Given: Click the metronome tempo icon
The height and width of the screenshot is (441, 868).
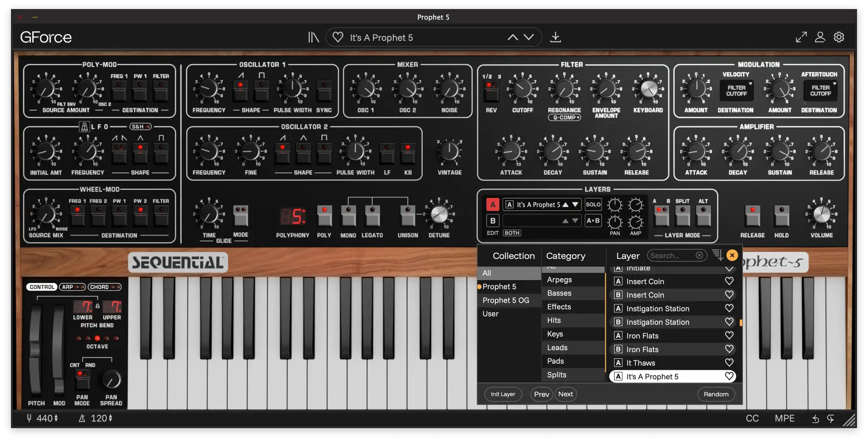Looking at the screenshot, I should (82, 418).
